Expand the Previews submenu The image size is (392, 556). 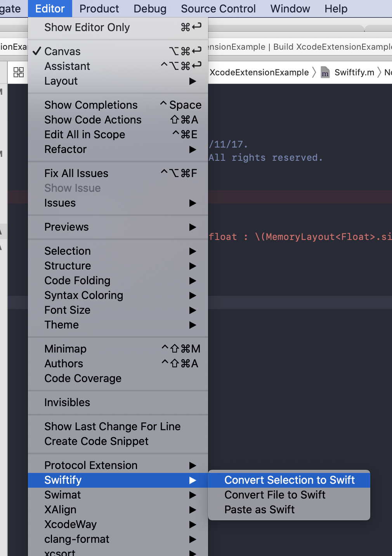click(118, 227)
